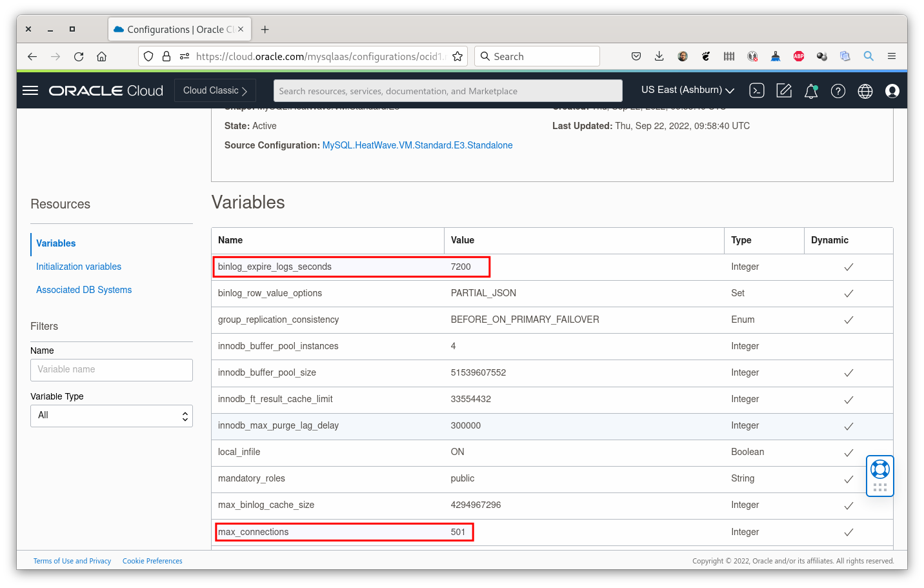Click the Oracle Cloud logo
Viewport: 924px width, 588px height.
(x=106, y=91)
